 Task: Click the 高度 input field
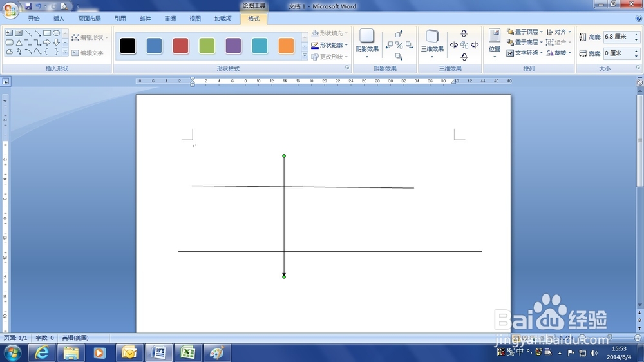[x=618, y=37]
